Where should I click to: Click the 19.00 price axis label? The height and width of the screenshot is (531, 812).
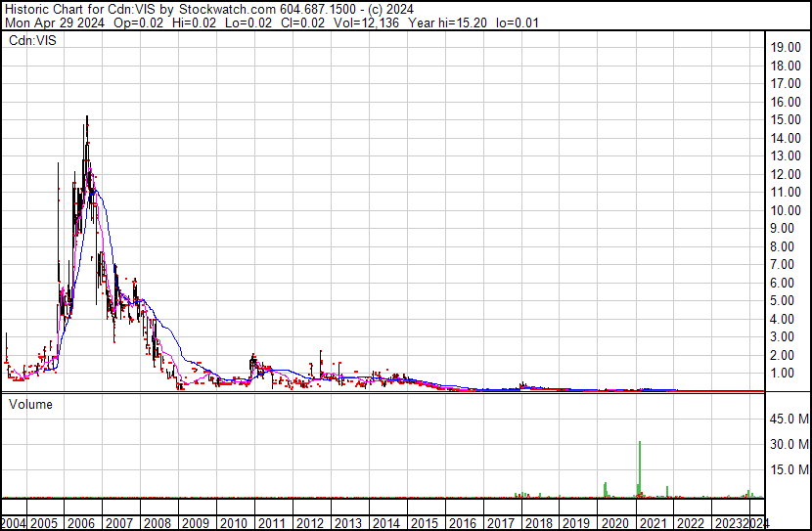click(786, 48)
